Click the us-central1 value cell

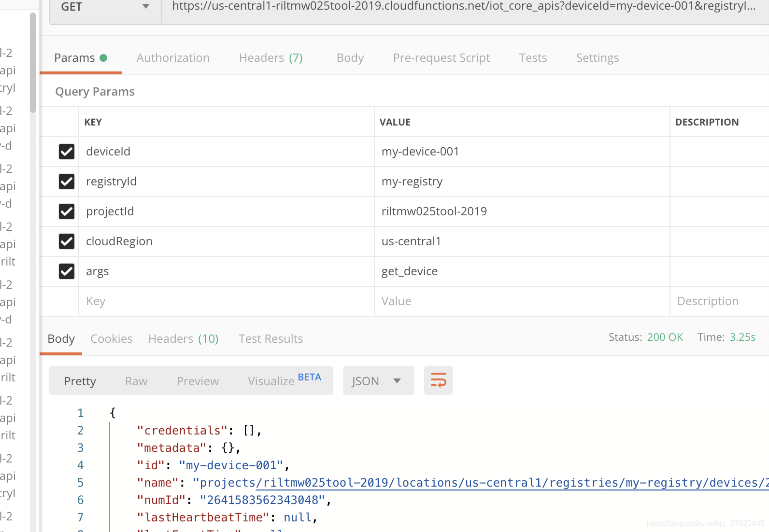coord(522,241)
